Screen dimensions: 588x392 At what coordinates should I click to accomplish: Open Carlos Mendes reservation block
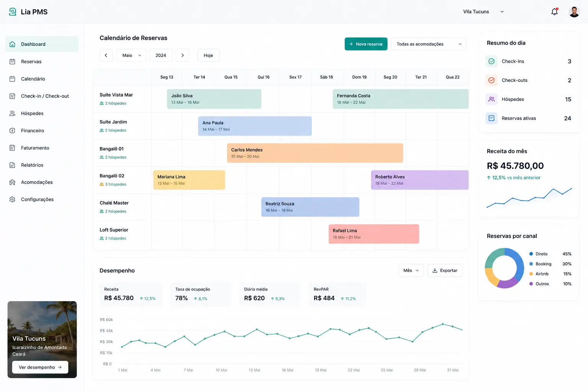(315, 153)
